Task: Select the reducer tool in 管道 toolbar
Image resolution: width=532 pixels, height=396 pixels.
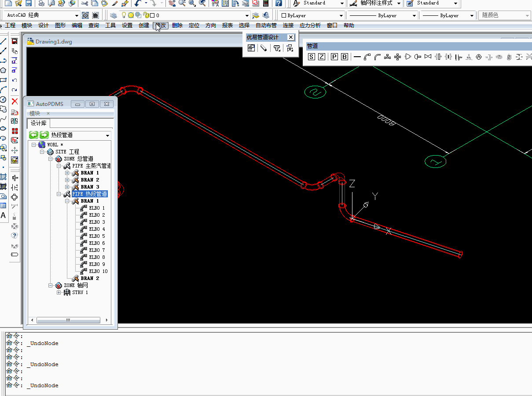Action: 407,57
